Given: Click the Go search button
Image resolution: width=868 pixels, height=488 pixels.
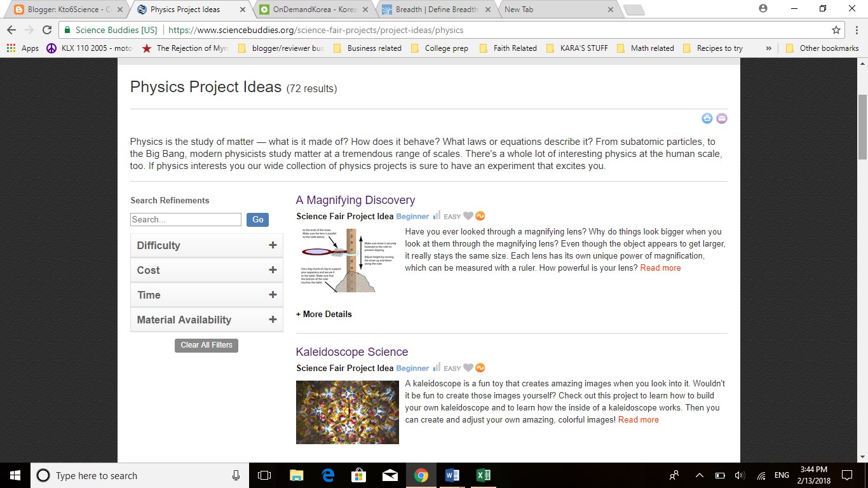Looking at the screenshot, I should click(257, 220).
